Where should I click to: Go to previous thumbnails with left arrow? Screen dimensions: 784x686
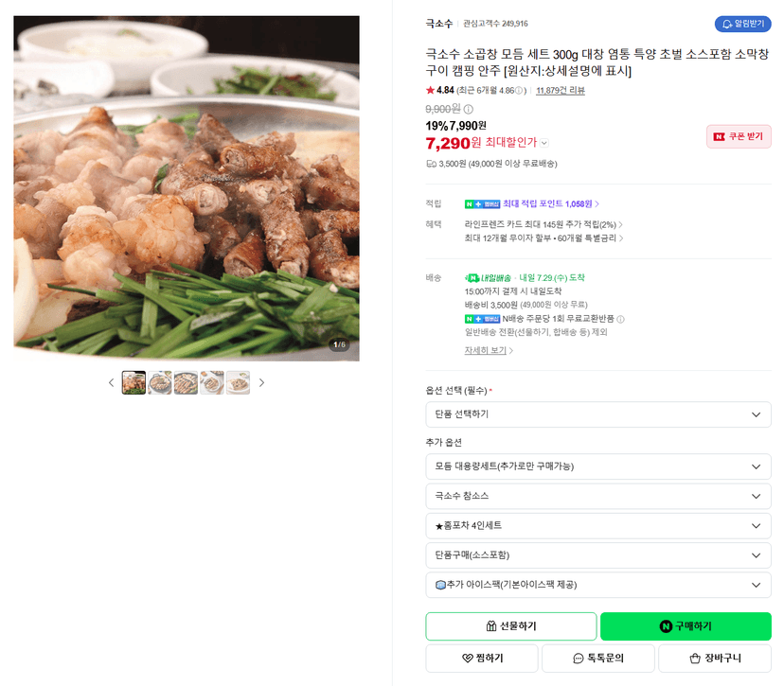(x=111, y=382)
